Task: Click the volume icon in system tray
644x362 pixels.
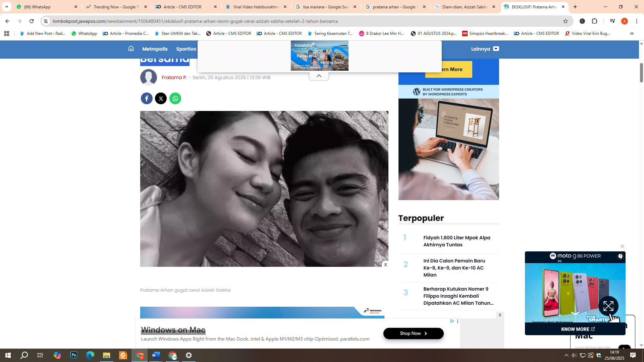Action: click(x=574, y=355)
